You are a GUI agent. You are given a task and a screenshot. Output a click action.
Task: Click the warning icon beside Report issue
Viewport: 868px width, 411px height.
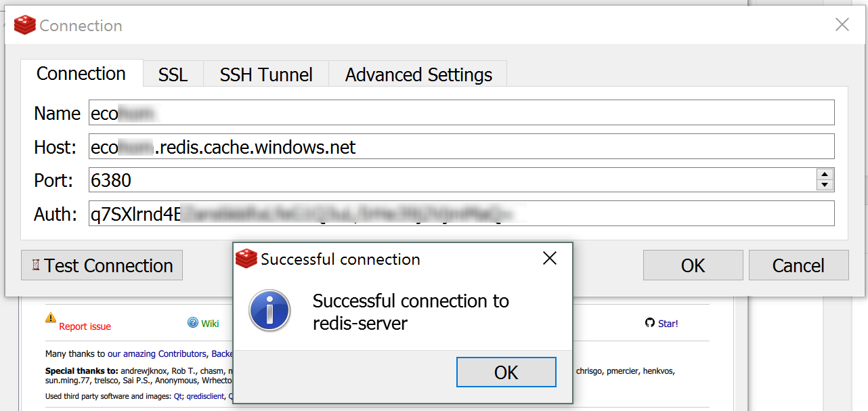pyautogui.click(x=51, y=317)
